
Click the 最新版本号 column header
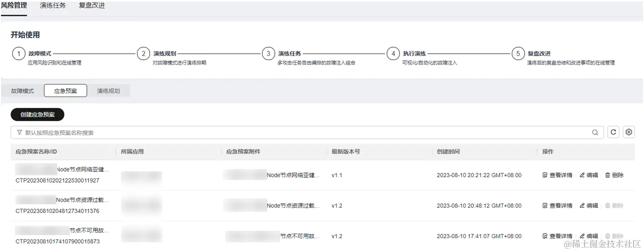pos(346,152)
